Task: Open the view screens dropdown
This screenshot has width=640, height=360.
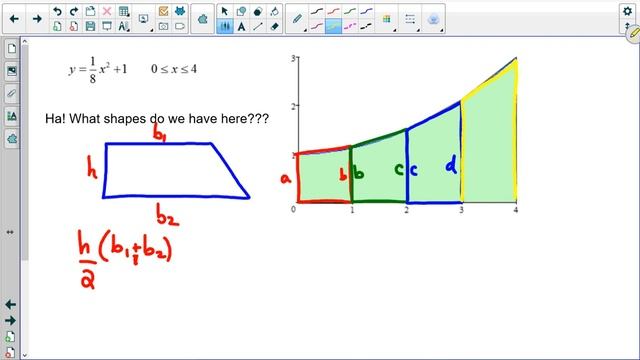Action: click(x=144, y=19)
